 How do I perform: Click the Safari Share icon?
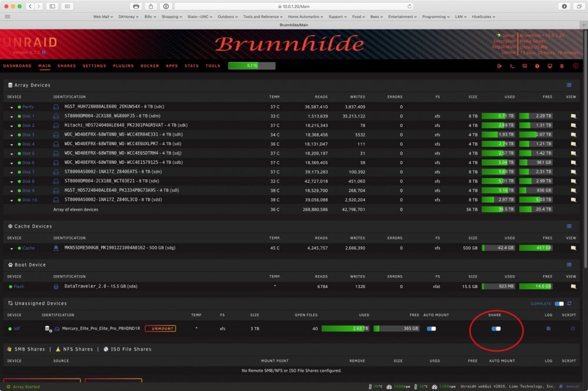click(151, 6)
